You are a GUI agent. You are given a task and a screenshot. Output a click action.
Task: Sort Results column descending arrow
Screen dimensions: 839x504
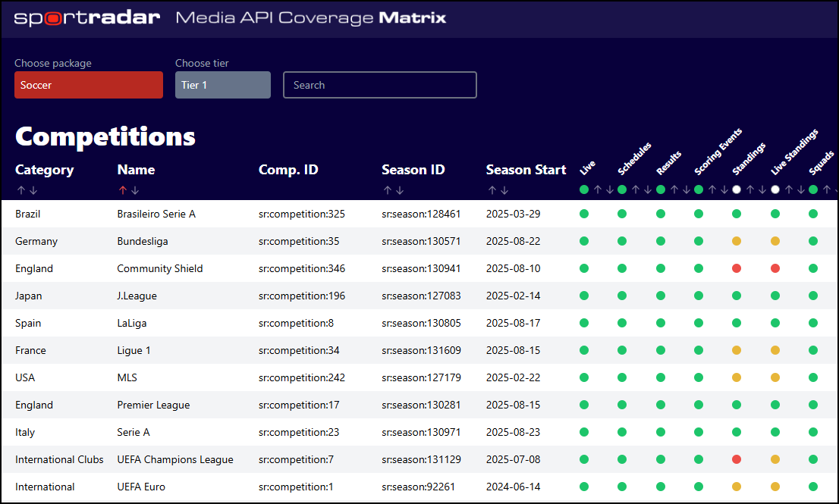tap(686, 189)
